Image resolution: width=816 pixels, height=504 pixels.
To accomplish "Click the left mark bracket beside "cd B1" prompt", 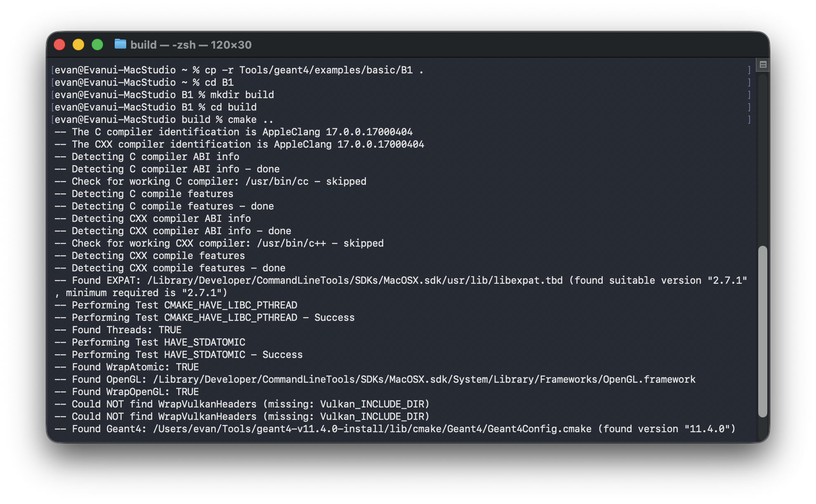I will point(52,82).
